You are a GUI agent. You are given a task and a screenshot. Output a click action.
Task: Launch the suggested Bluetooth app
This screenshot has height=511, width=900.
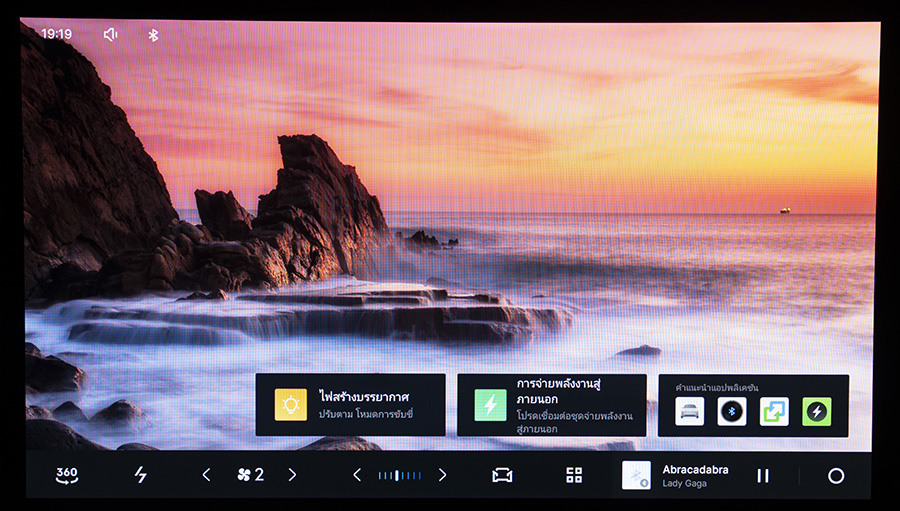732,411
